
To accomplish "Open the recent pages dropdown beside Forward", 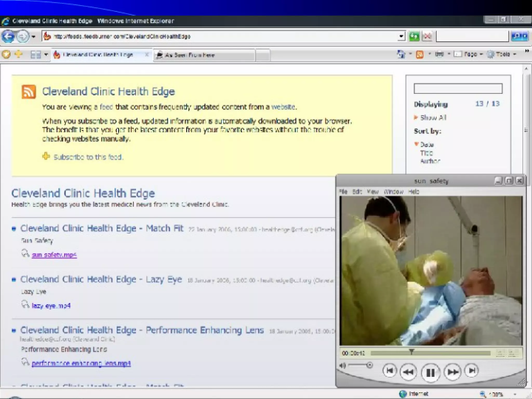I will click(34, 37).
